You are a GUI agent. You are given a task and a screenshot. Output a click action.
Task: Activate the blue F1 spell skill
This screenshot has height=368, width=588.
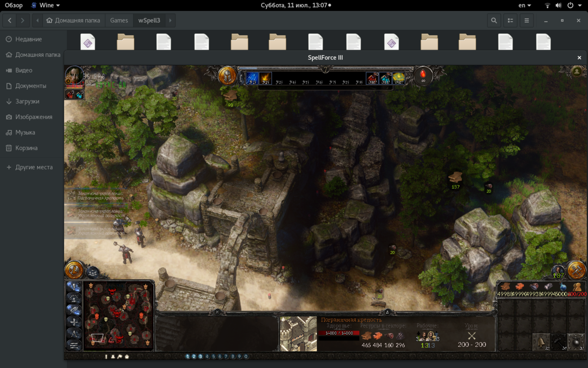click(x=252, y=78)
